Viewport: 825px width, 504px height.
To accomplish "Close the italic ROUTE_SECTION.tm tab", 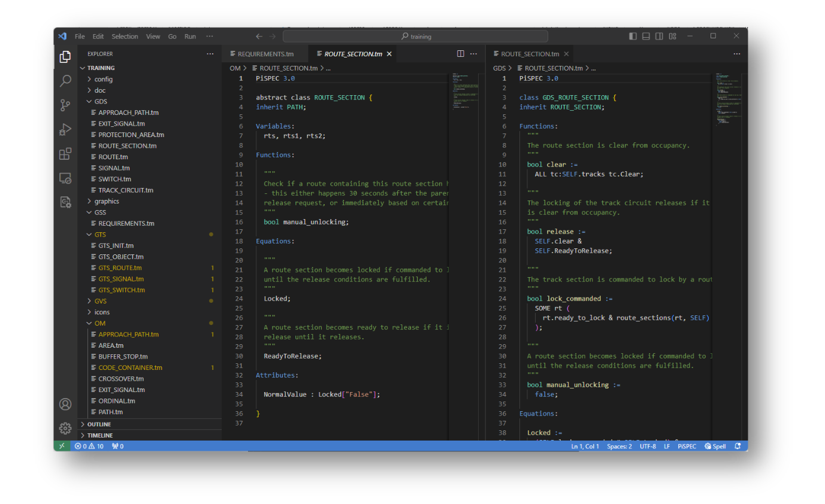I will pos(389,54).
